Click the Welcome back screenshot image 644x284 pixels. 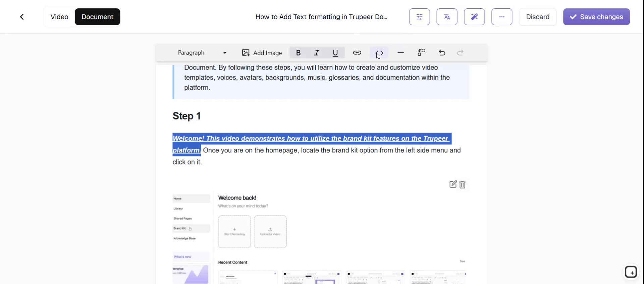pos(319,238)
